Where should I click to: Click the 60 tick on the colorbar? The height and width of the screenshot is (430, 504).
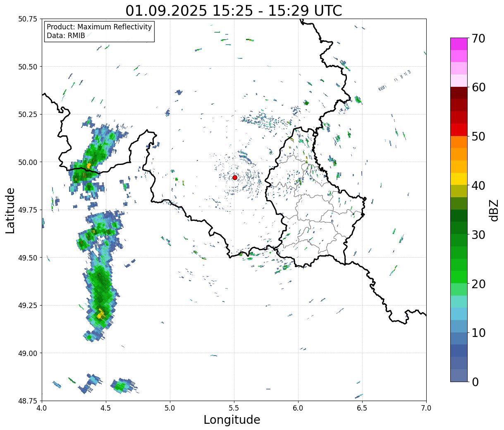point(478,87)
